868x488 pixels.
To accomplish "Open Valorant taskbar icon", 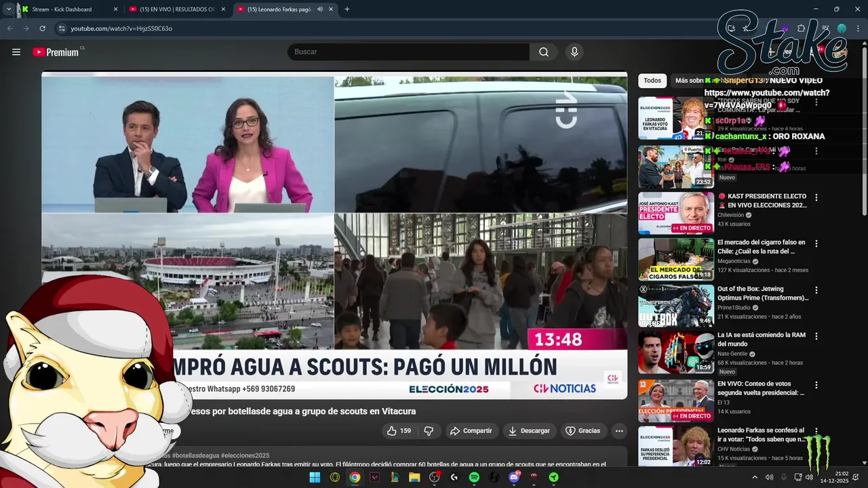I will [x=374, y=477].
